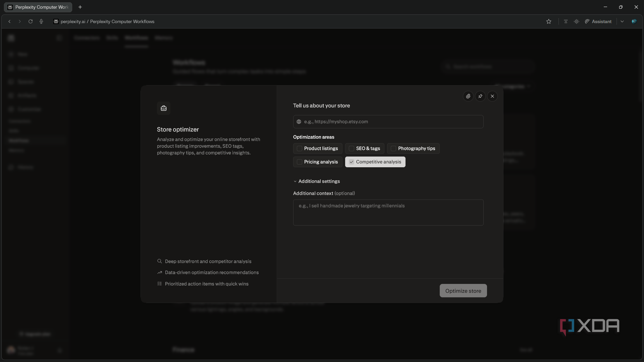
Task: Click the globe icon in URL field
Action: 299,122
